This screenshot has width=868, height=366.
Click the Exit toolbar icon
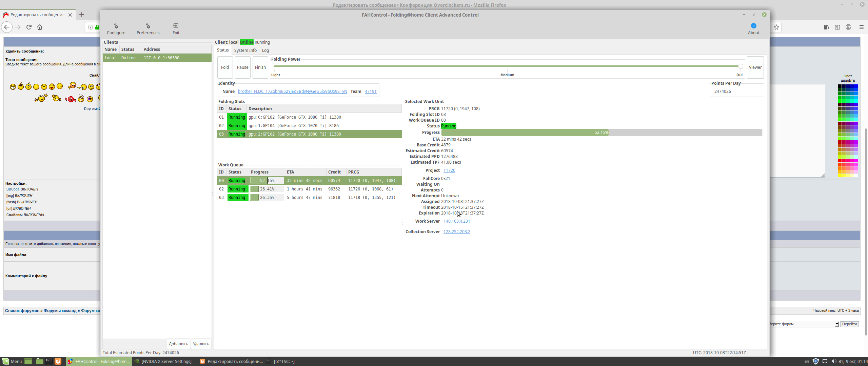tap(176, 29)
